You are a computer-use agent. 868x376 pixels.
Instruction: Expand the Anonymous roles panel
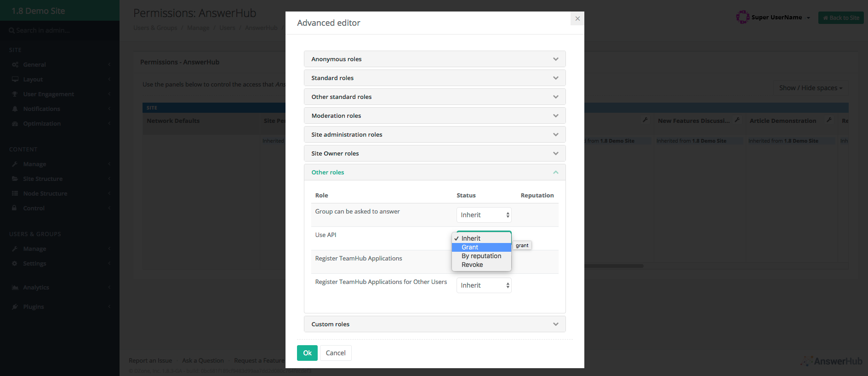pos(434,59)
